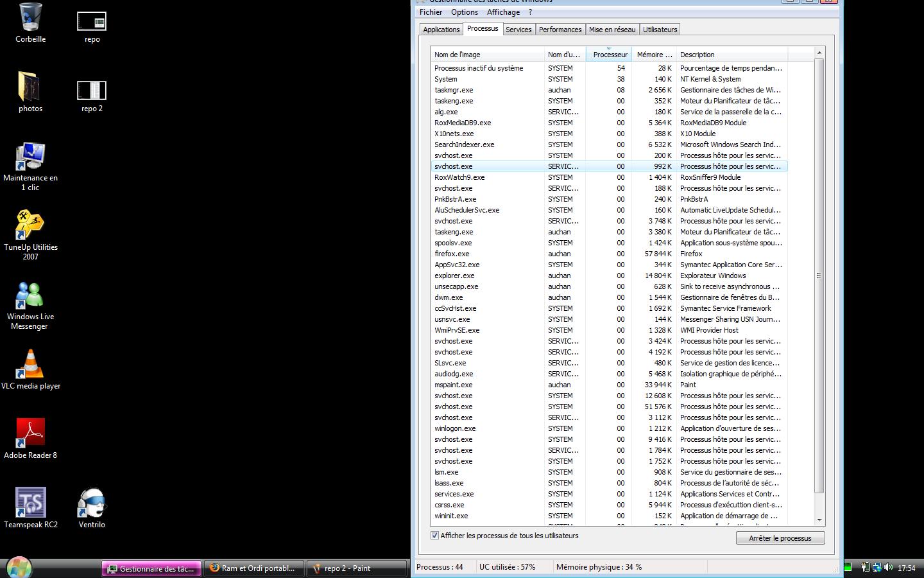The image size is (924, 578).
Task: Switch to the Utilisateurs tab
Action: (x=660, y=30)
